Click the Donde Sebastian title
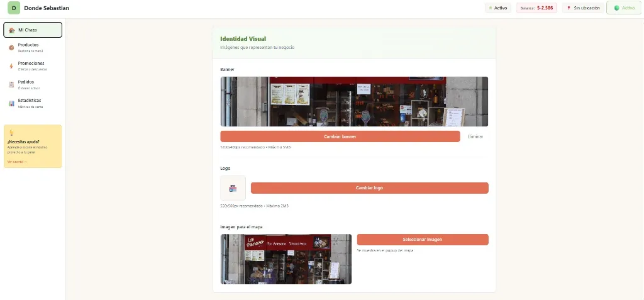 (x=47, y=8)
